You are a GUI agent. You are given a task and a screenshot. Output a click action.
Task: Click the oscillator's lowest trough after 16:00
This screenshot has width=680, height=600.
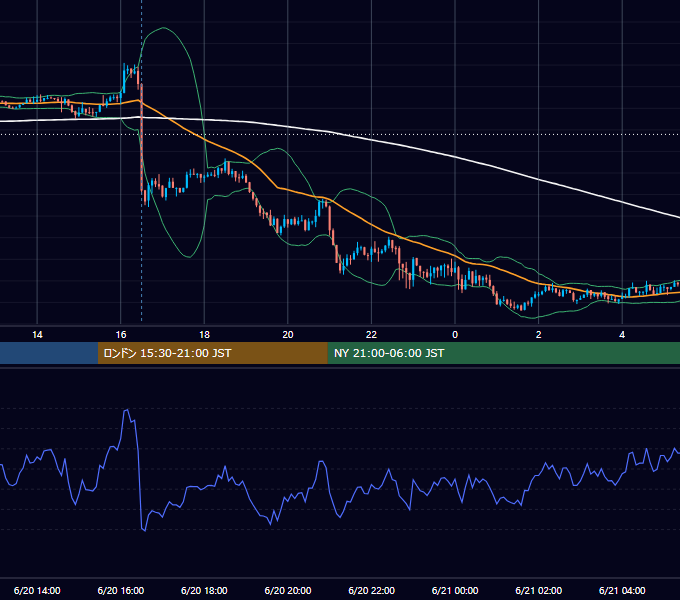[144, 530]
